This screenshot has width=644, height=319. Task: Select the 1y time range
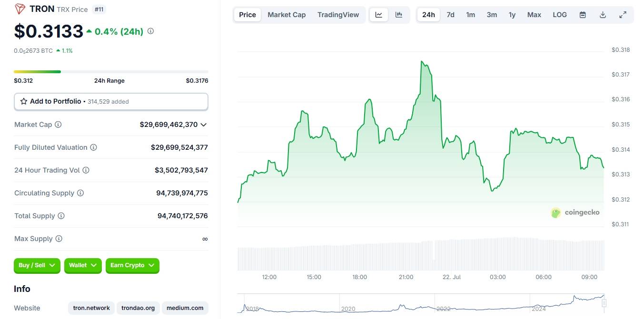point(512,15)
